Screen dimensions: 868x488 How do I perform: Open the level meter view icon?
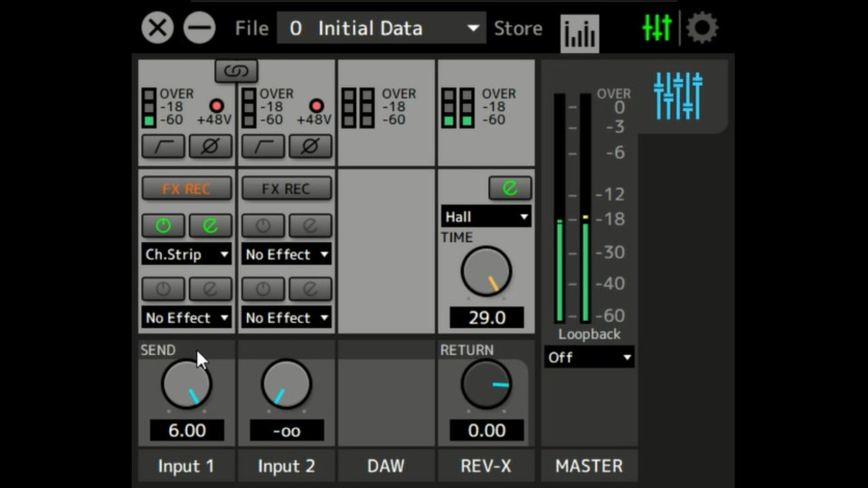[x=580, y=33]
